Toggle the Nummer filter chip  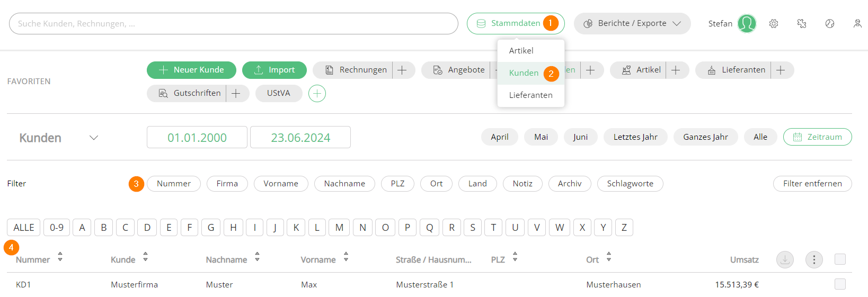point(174,184)
